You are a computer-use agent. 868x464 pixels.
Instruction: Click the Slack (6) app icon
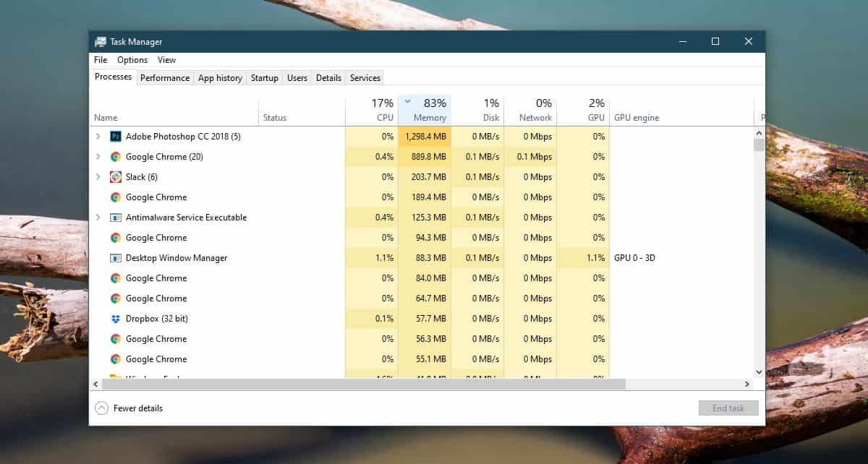pos(116,176)
